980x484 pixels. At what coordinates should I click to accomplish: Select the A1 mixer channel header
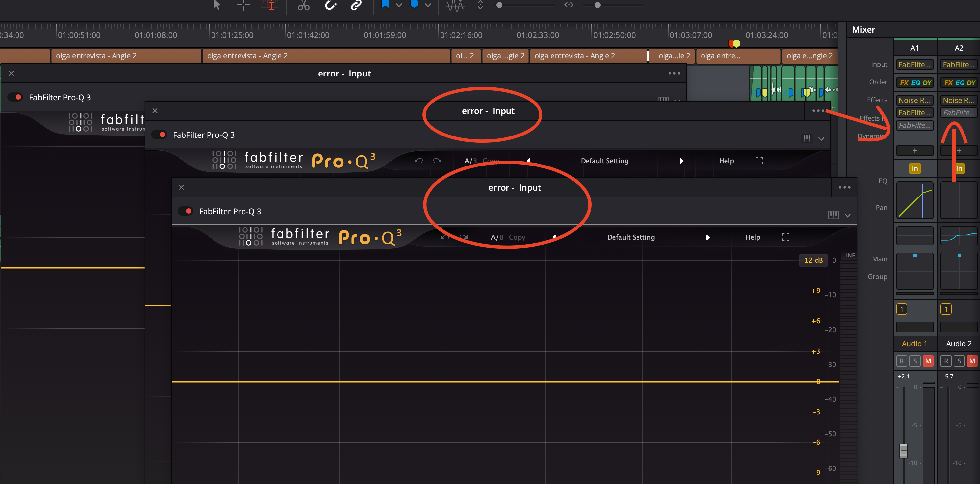click(x=914, y=48)
